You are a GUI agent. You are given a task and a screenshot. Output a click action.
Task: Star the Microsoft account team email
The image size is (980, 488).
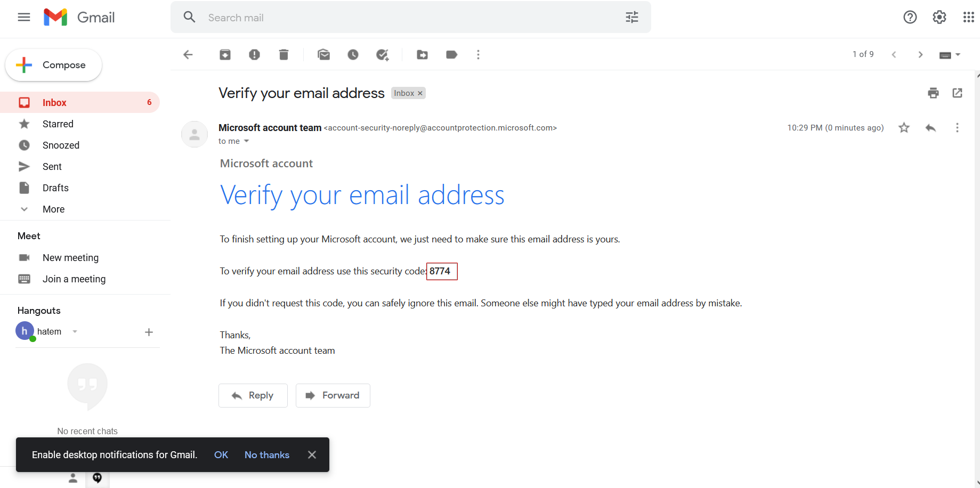[904, 128]
